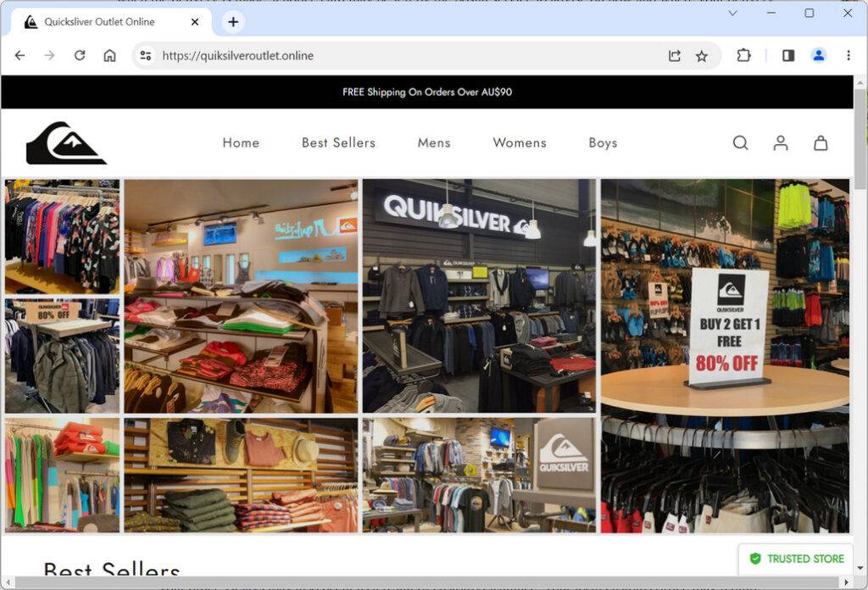This screenshot has height=590, width=868.
Task: Click the vertical scrollbar thumb
Action: [860, 140]
